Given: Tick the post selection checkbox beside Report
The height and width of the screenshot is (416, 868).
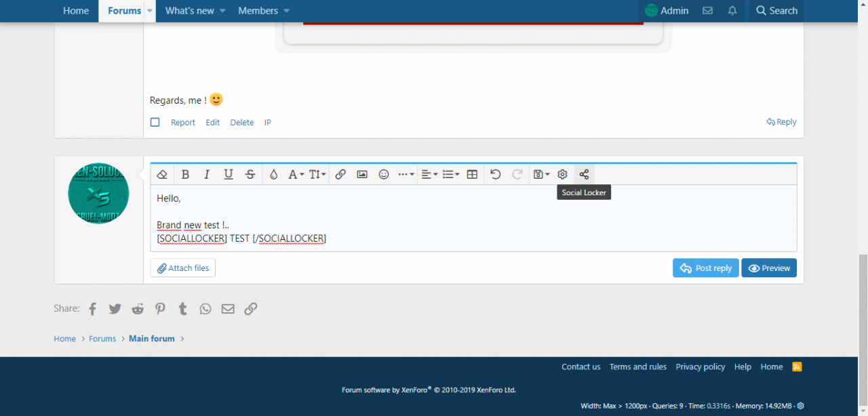Looking at the screenshot, I should 155,123.
